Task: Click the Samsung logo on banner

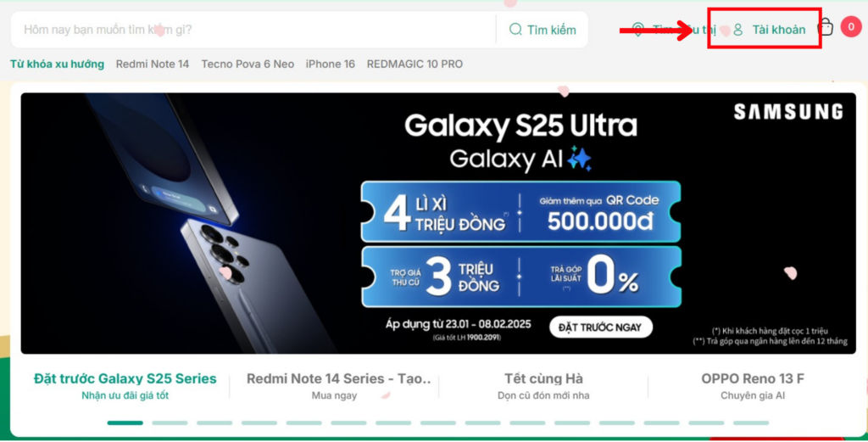Action: [788, 111]
